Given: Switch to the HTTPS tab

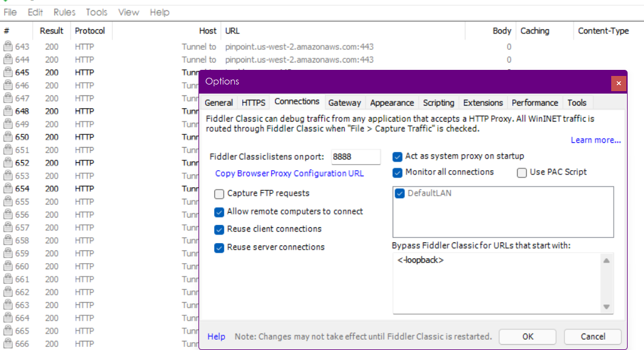Looking at the screenshot, I should 253,103.
